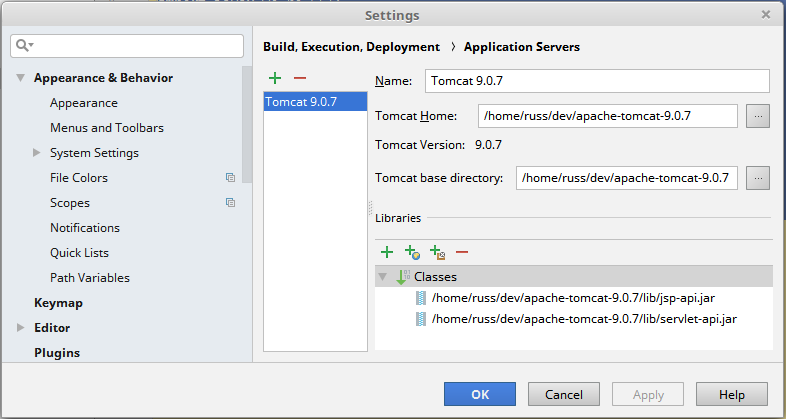786x419 pixels.
Task: Browse for Tomcat Home directory
Action: [757, 116]
